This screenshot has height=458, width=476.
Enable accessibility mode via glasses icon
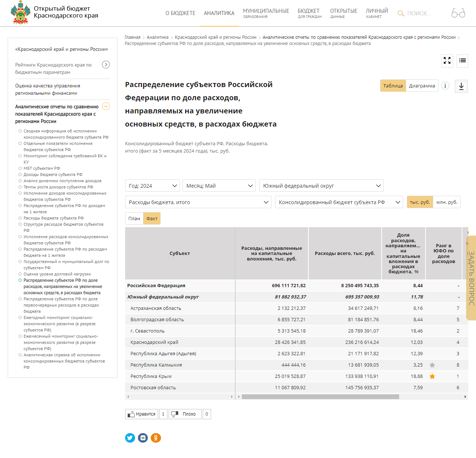tap(458, 13)
